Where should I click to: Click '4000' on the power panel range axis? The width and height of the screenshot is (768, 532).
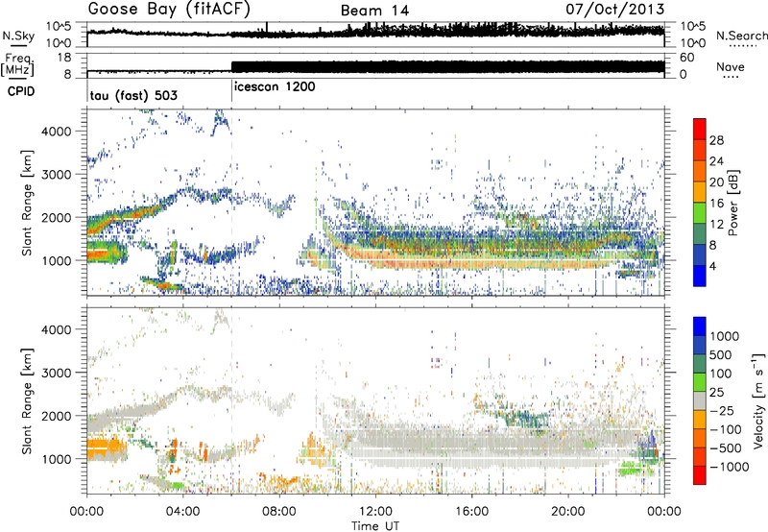56,132
